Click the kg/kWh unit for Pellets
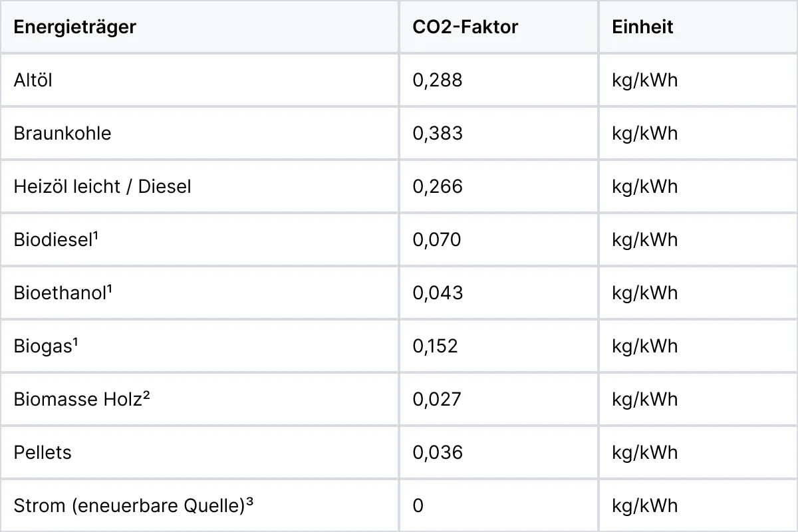This screenshot has height=532, width=798. [x=645, y=452]
